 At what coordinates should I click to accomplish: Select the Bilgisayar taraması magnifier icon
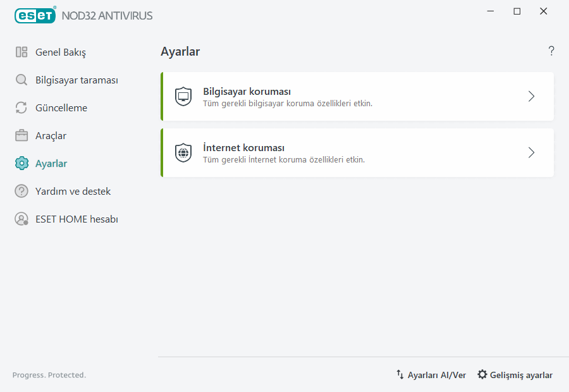[x=21, y=80]
